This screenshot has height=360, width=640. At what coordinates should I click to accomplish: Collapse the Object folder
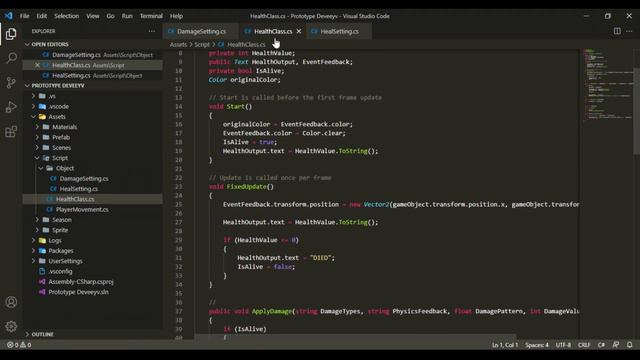tap(65, 168)
